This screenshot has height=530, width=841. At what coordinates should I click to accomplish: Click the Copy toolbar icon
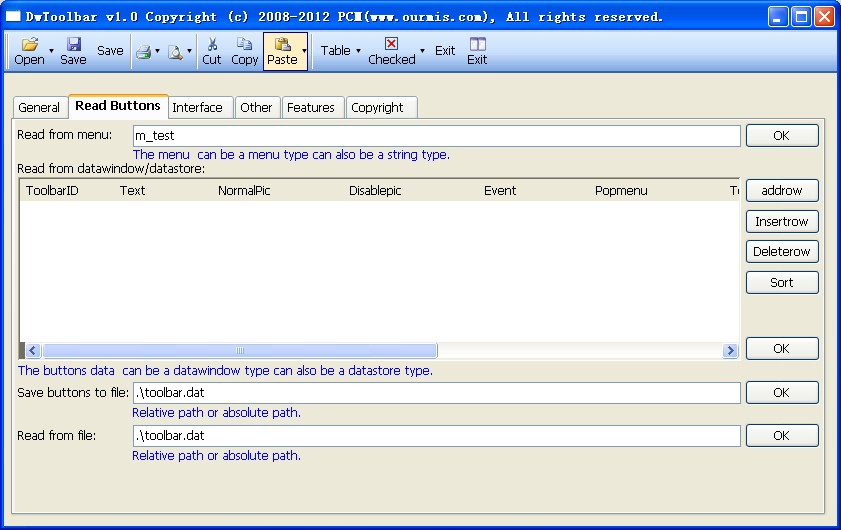tap(245, 44)
